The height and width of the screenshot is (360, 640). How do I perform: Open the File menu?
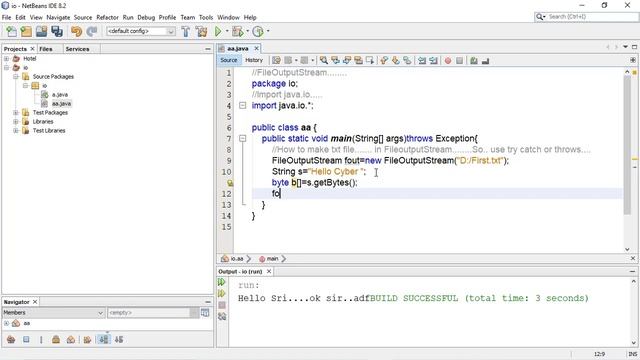(x=7, y=18)
